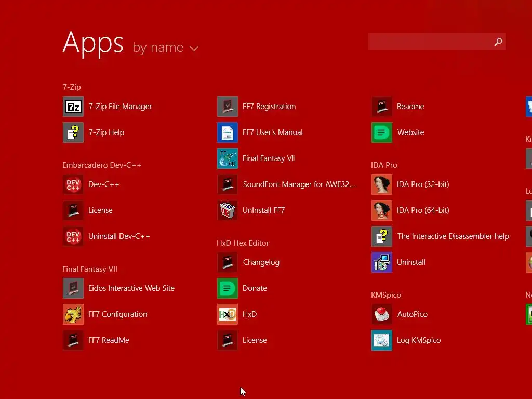Screen dimensions: 532x399
Task: Launch the AutoPico red button icon
Action: point(382,314)
